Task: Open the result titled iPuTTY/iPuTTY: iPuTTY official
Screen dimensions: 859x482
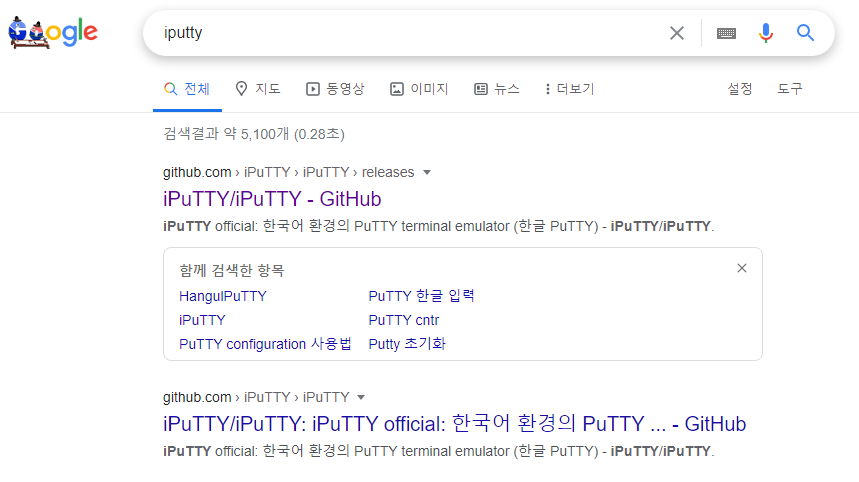Action: 454,424
